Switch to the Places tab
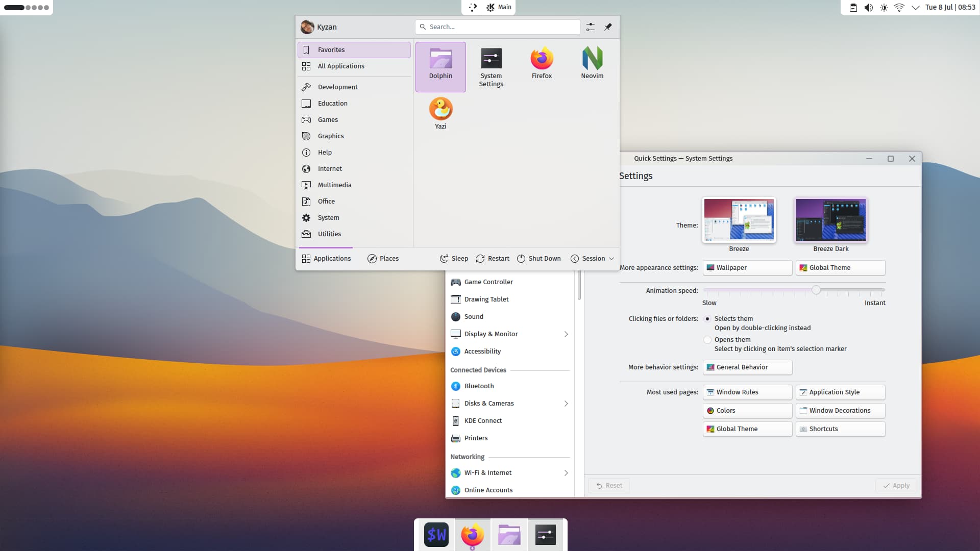This screenshot has height=551, width=980. [x=383, y=259]
